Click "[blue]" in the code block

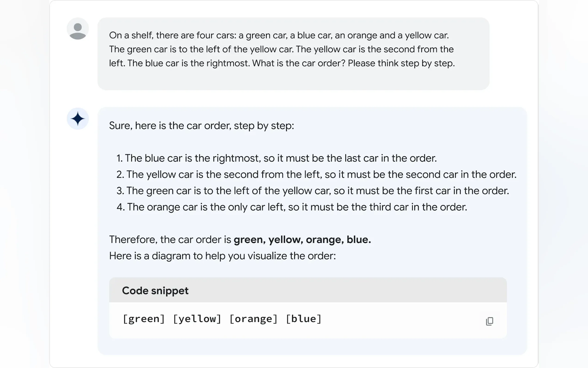304,319
